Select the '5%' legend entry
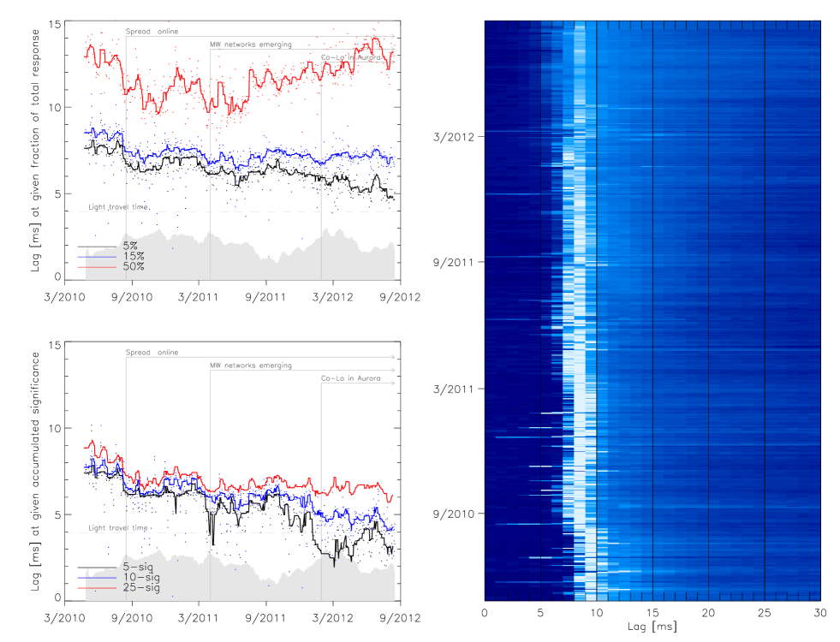The width and height of the screenshot is (840, 642). [130, 246]
